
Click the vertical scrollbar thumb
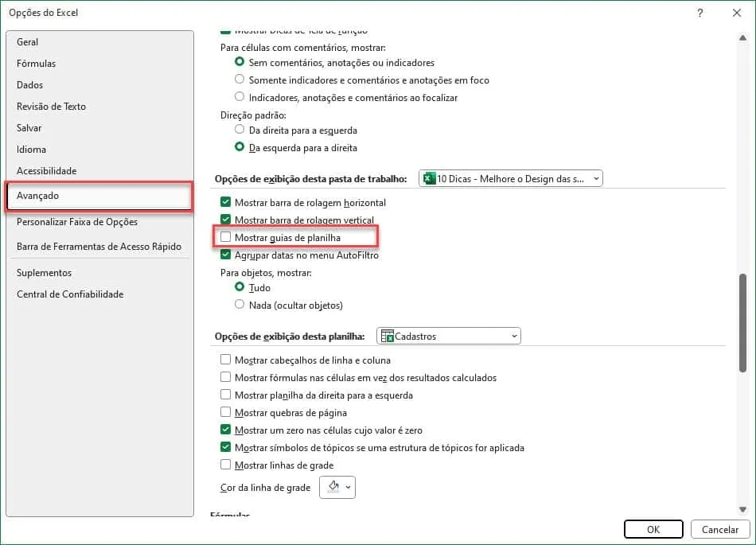pyautogui.click(x=742, y=323)
